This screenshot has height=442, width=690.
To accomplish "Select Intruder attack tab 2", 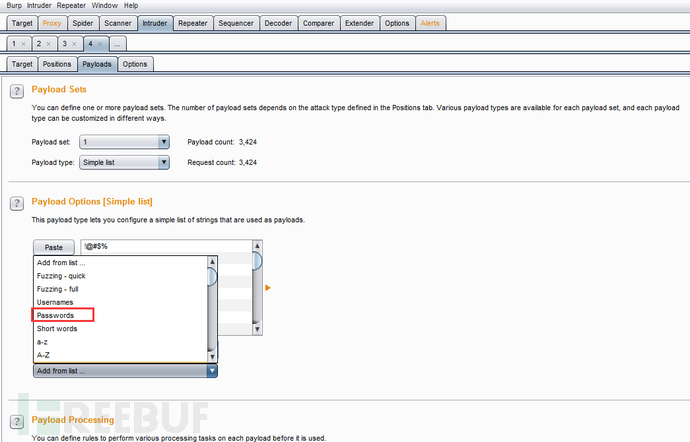I will point(39,44).
